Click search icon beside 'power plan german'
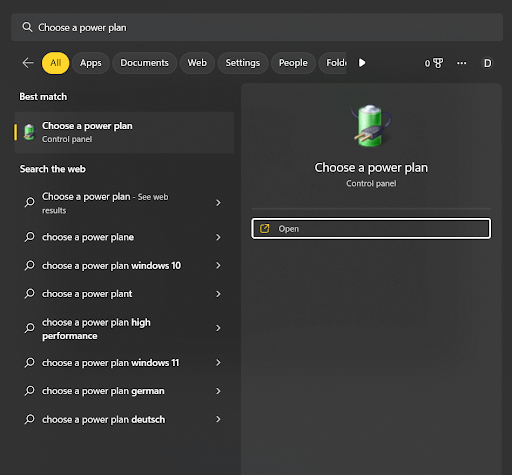 click(x=30, y=391)
